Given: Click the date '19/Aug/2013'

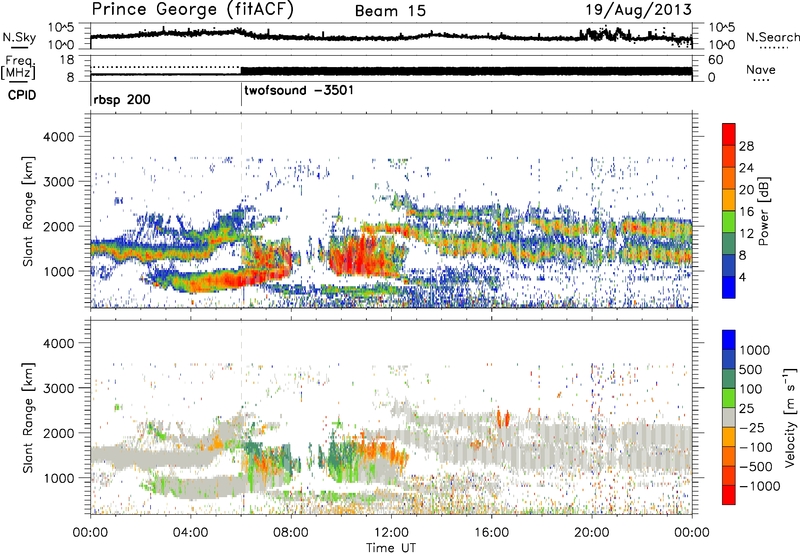Looking at the screenshot, I should coord(638,9).
